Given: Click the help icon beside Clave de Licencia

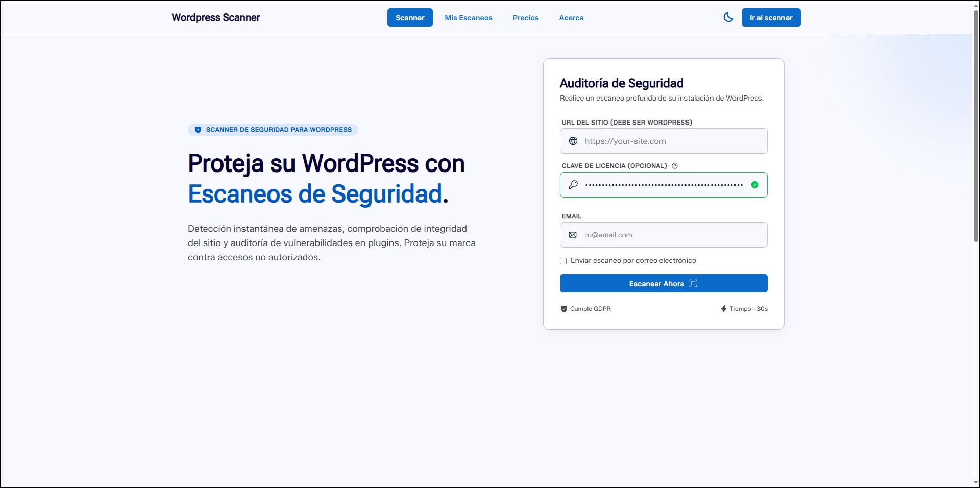Looking at the screenshot, I should click(x=675, y=166).
